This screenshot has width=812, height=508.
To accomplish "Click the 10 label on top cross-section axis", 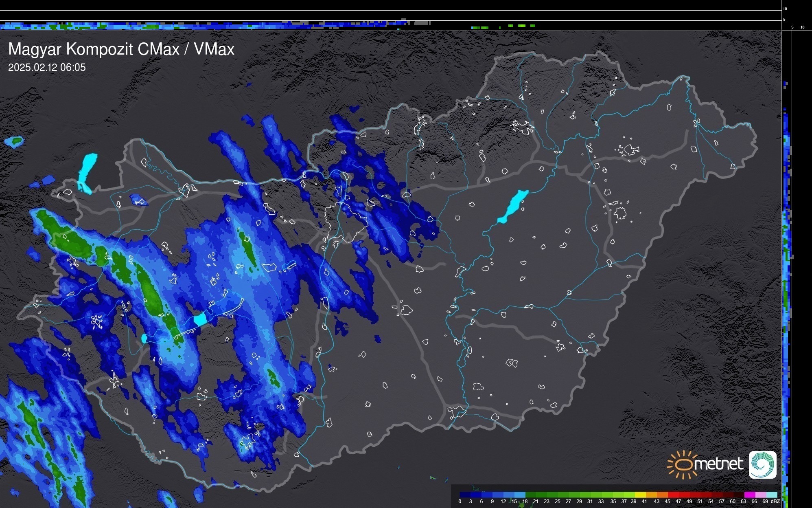I will [785, 9].
